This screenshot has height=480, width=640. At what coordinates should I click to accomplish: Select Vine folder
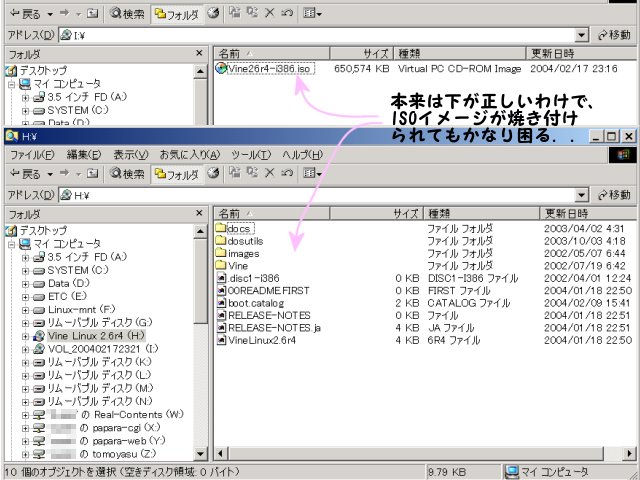[x=232, y=266]
